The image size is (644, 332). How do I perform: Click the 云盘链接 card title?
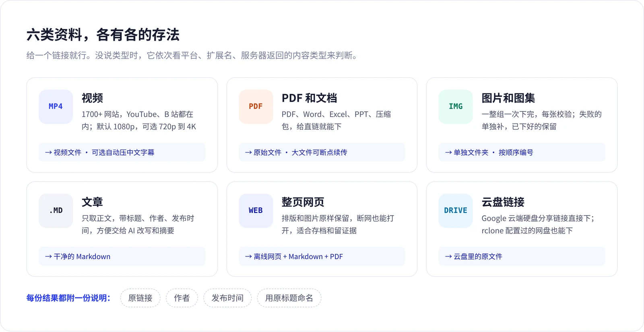tap(503, 202)
